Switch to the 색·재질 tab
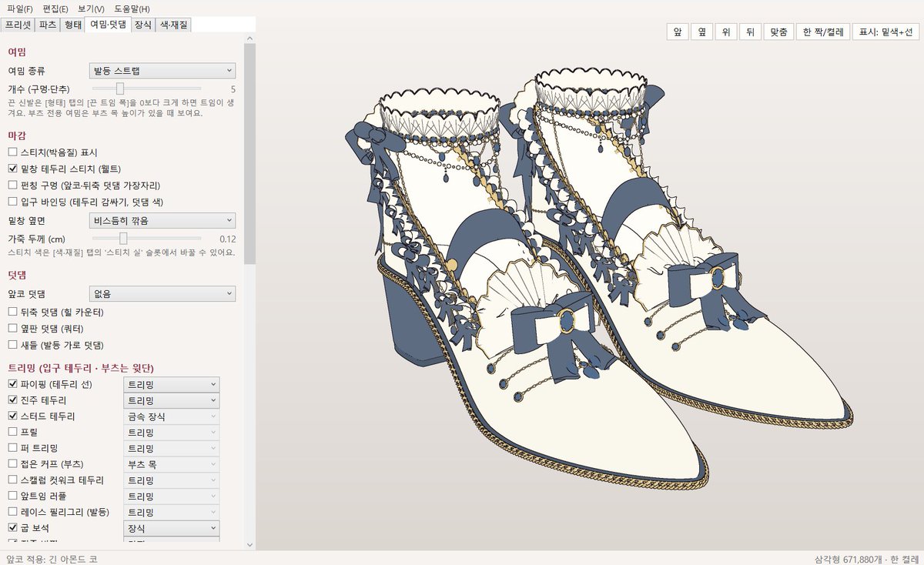 173,25
